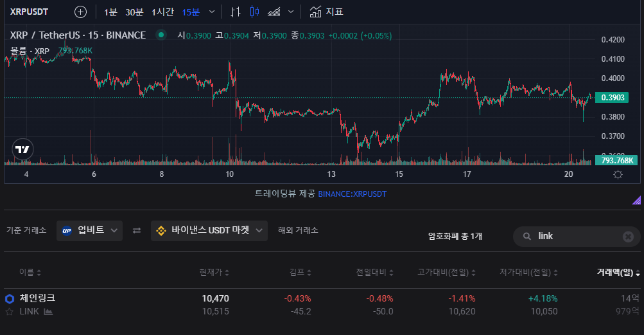This screenshot has height=335, width=644.
Task: Click the 체인링크 coin name
Action: coord(37,298)
